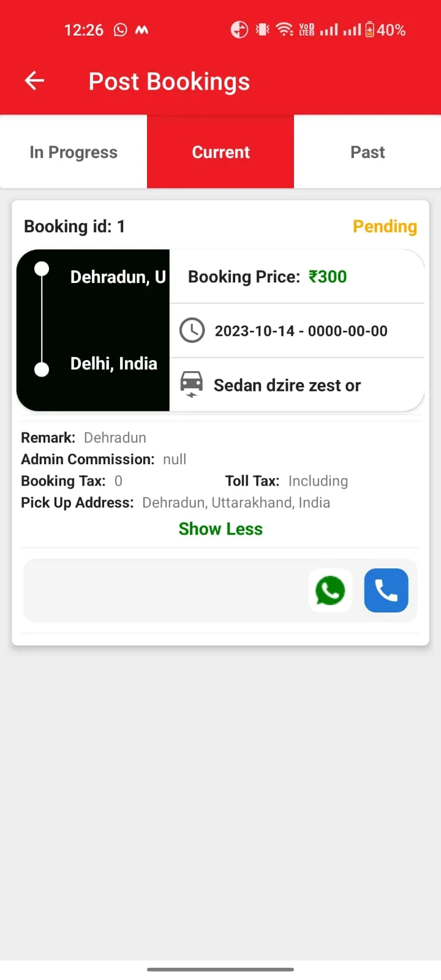Tap the clock icon beside the date
This screenshot has width=441, height=980.
[192, 330]
